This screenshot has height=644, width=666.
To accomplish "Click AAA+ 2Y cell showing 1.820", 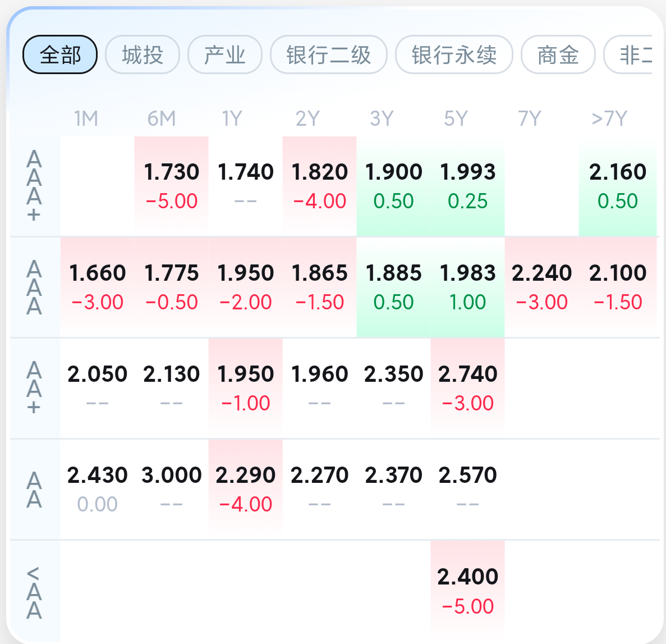I will 319,186.
